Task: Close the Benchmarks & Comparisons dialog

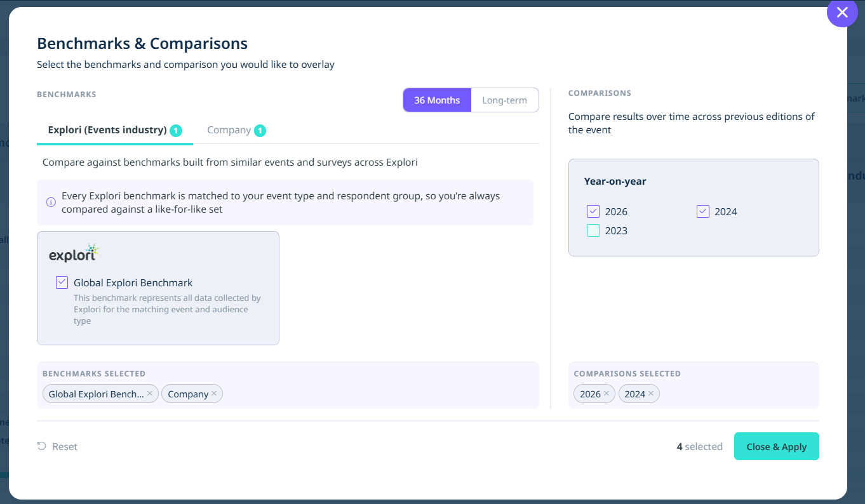Action: coord(842,12)
